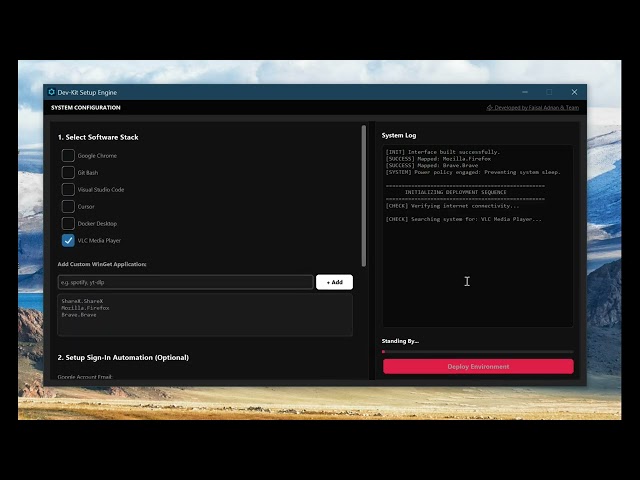Image resolution: width=640 pixels, height=480 pixels.
Task: Enable Docker Desktop checkbox
Action: [68, 224]
